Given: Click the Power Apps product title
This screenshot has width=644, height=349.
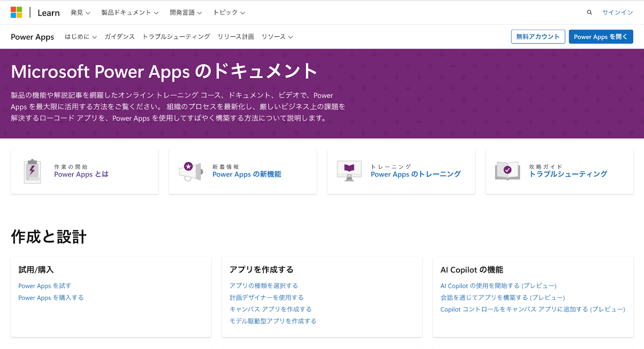Looking at the screenshot, I should (x=32, y=37).
